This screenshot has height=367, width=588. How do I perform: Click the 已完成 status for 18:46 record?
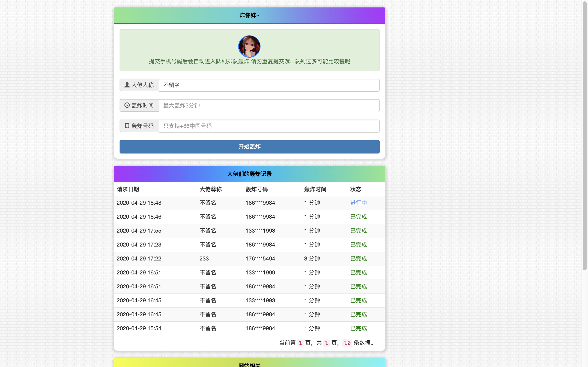click(358, 217)
